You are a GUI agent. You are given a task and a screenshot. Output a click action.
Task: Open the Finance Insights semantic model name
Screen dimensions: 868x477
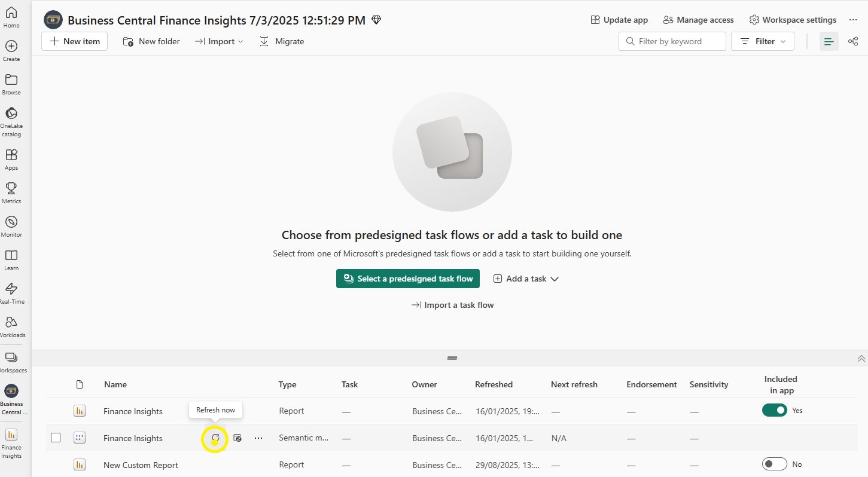[133, 438]
